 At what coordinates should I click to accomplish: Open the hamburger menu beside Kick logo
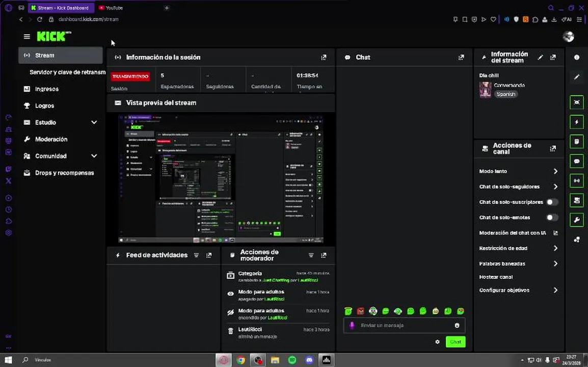[x=26, y=36]
